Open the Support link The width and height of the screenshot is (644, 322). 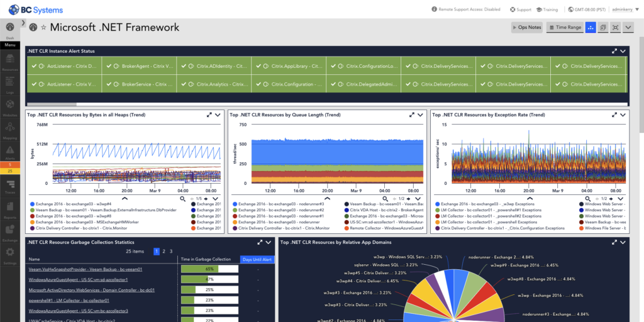click(521, 9)
